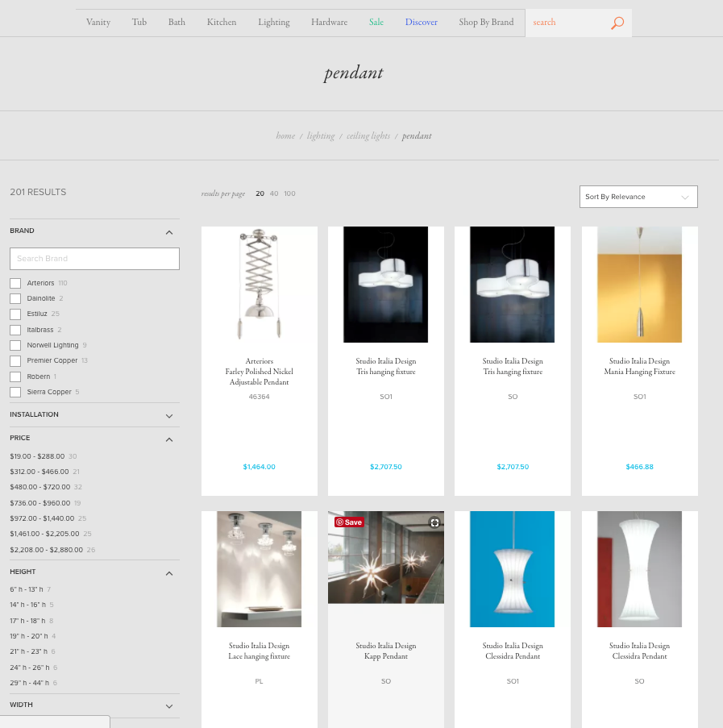The width and height of the screenshot is (723, 728).
Task: Open Lace hanging fixture product image
Action: click(260, 569)
